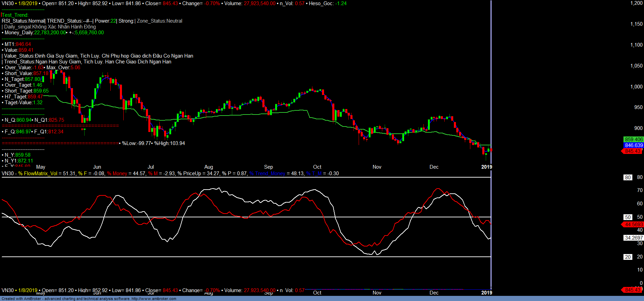
Task: Click the % FlowMatrix_Vol indicator label
Action: pos(38,173)
